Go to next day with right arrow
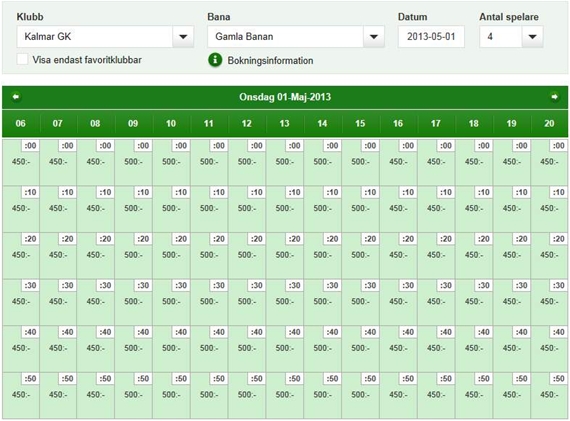Screen dimensions: 570x421 [x=554, y=97]
